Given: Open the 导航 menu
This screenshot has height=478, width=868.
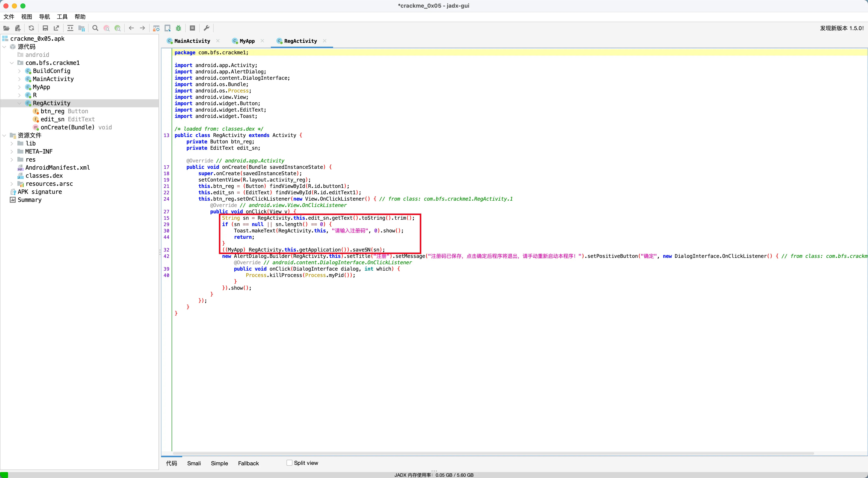Looking at the screenshot, I should 44,17.
